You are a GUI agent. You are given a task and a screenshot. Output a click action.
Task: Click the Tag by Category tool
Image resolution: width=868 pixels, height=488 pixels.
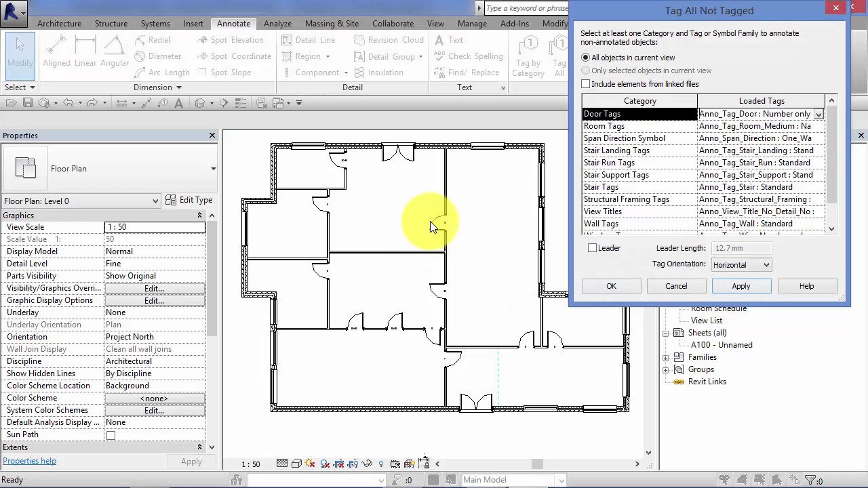(x=528, y=56)
